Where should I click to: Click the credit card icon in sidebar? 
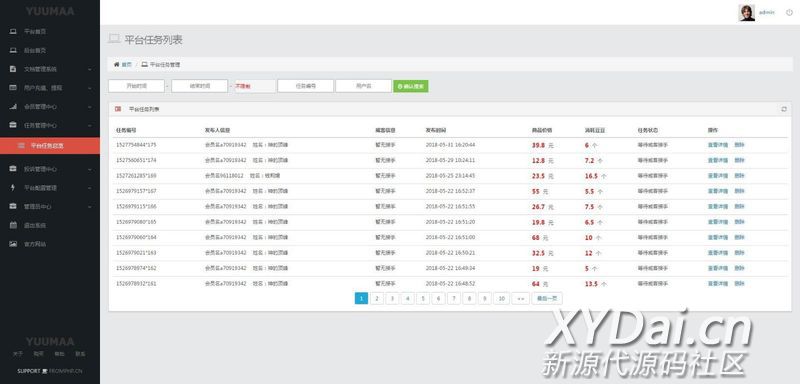pos(13,88)
